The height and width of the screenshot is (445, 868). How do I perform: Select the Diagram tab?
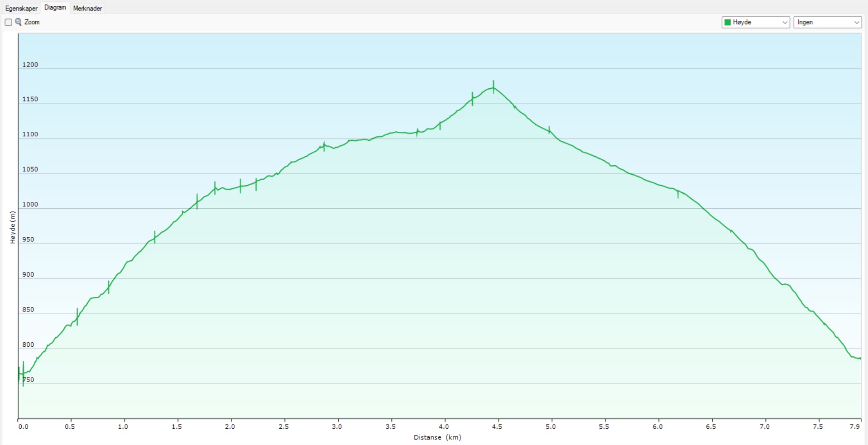[x=55, y=8]
